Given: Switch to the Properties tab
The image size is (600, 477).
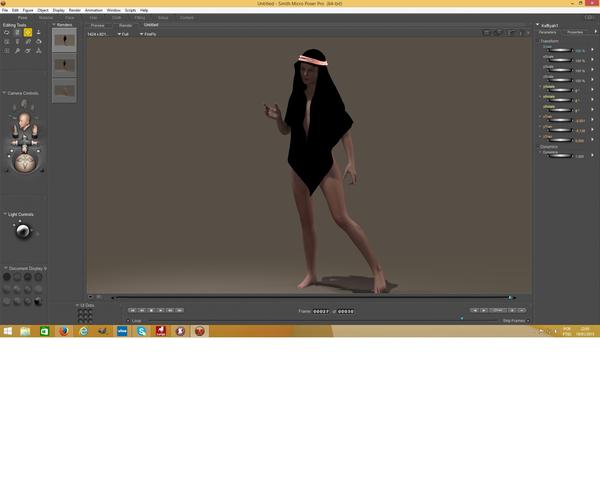Looking at the screenshot, I should [575, 33].
